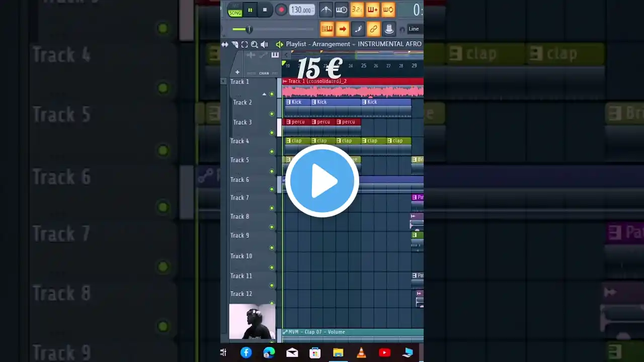The width and height of the screenshot is (644, 362).
Task: Click the webcam thumbnail of the producer
Action: point(253,321)
